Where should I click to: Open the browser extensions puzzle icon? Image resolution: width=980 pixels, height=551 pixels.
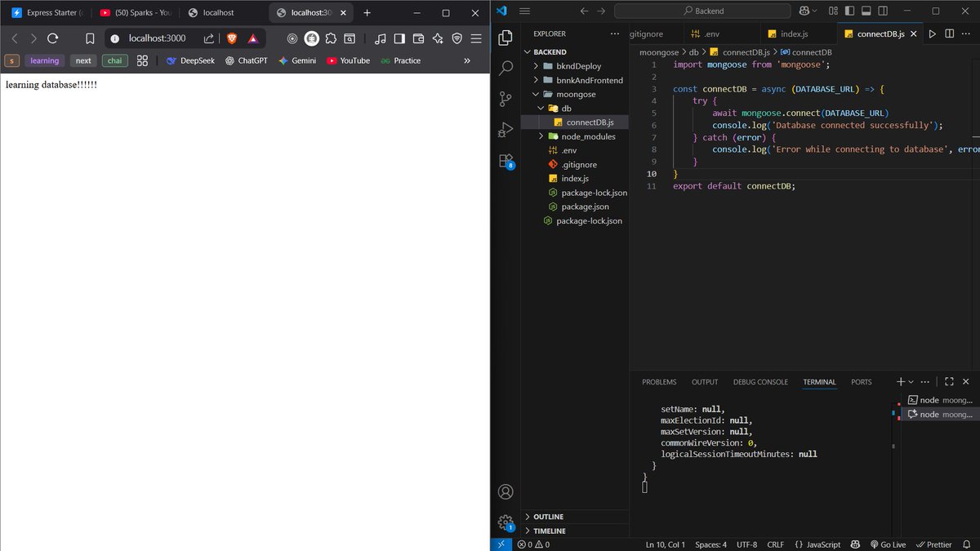click(x=331, y=38)
